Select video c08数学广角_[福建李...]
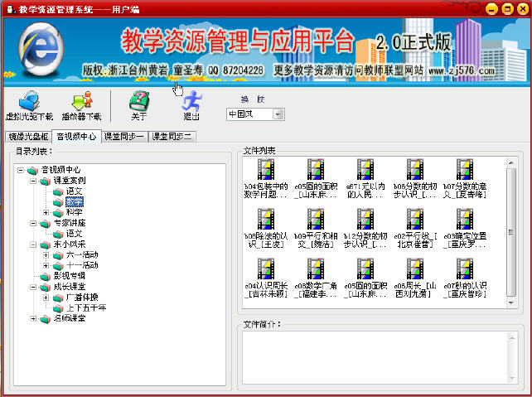This screenshot has width=532, height=397. tap(316, 278)
